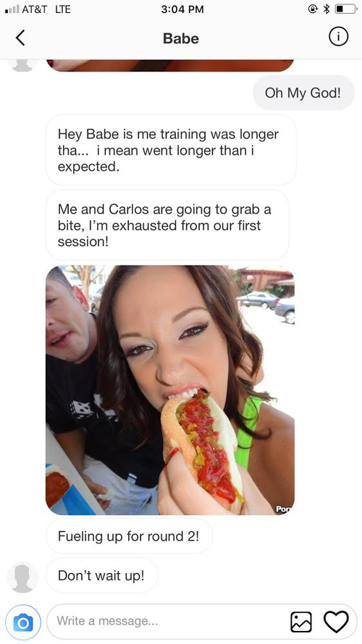Screen dimensions: 362x644
Task: Tap the cellular signal bars
Action: (12, 9)
